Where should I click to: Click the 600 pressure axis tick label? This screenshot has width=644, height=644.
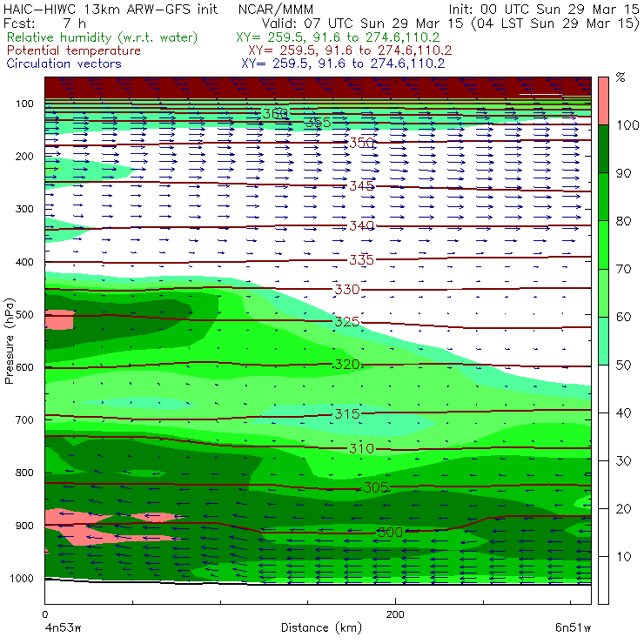[24, 367]
